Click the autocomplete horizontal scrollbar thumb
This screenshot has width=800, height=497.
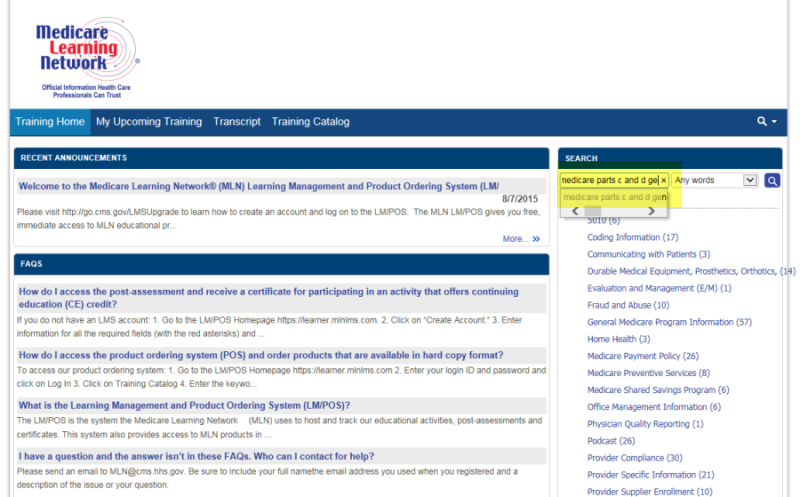[x=593, y=211]
